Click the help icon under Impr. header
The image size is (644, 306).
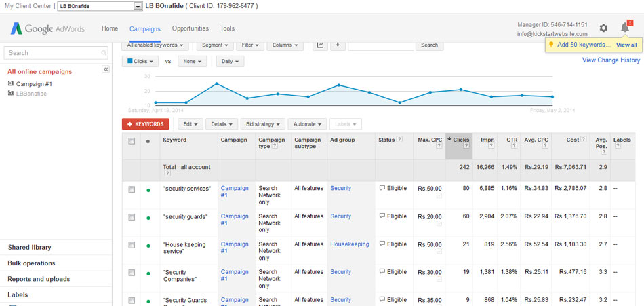click(491, 146)
